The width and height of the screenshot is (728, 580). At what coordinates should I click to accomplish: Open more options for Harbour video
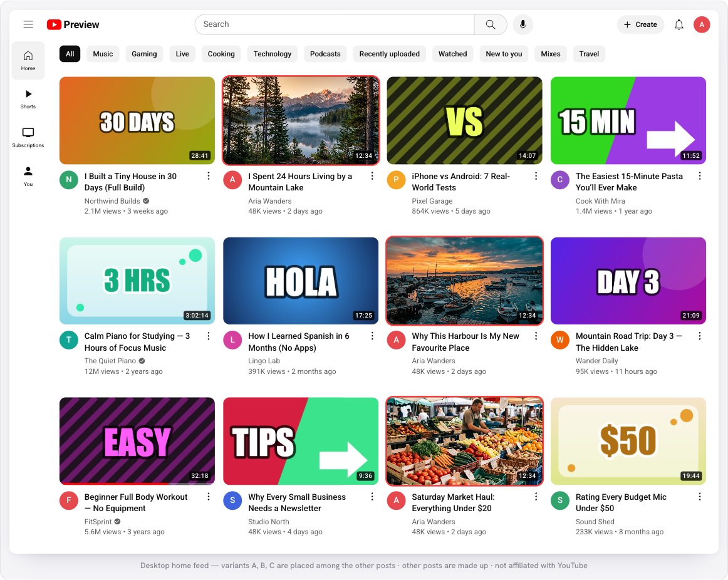click(x=536, y=336)
